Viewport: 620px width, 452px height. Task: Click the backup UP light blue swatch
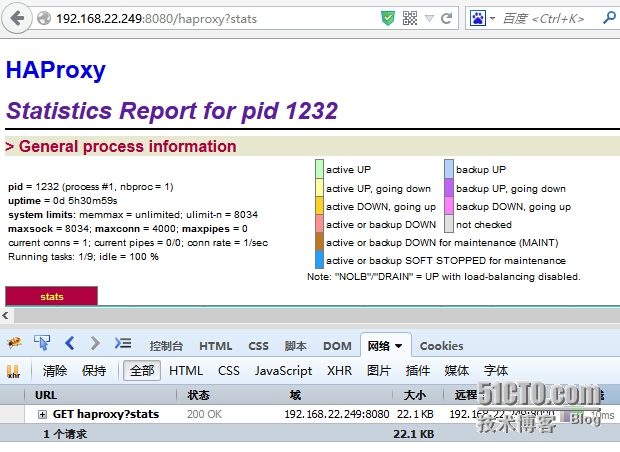[x=449, y=168]
